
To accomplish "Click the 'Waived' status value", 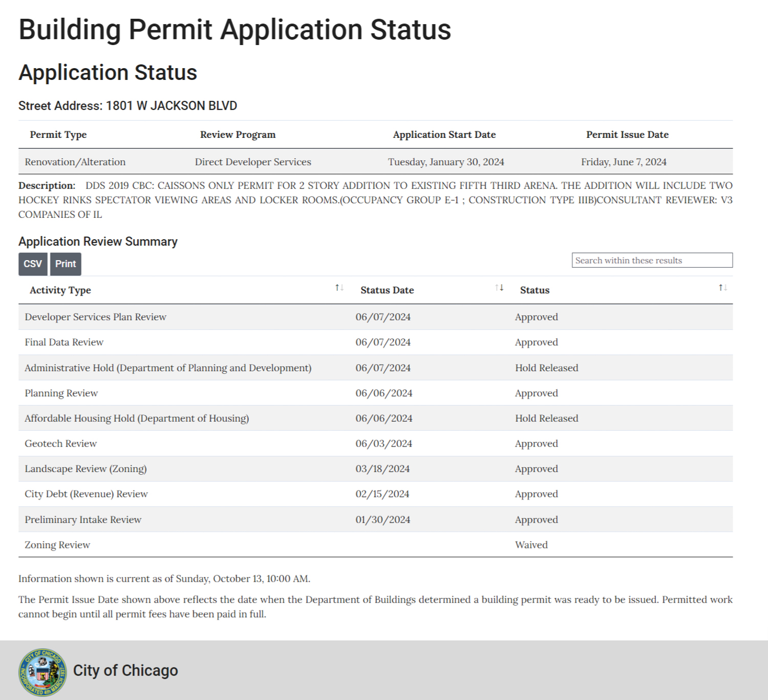I will pyautogui.click(x=531, y=545).
